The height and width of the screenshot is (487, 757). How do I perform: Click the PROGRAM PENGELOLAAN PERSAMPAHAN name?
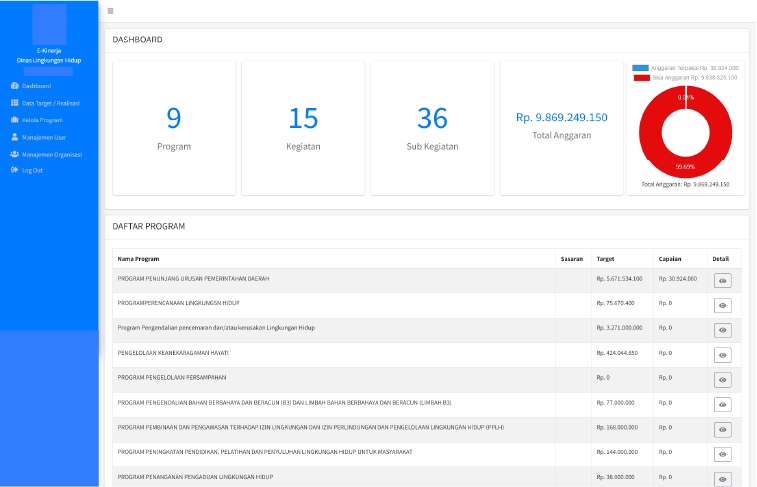pos(171,377)
